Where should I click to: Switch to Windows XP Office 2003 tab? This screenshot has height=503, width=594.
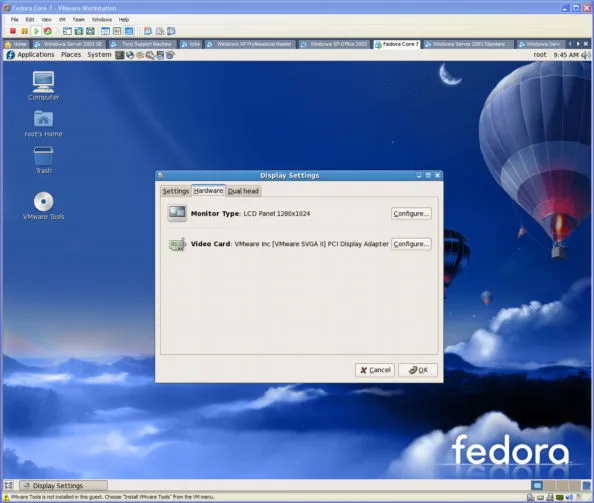[x=334, y=44]
